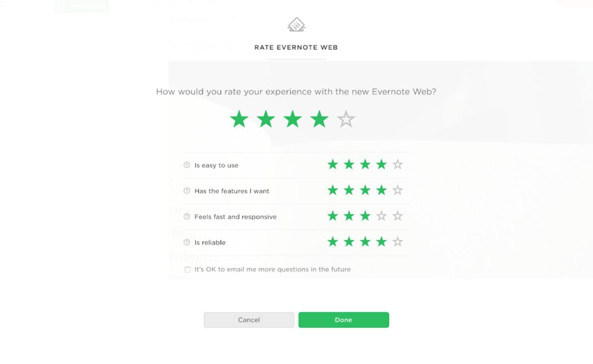The height and width of the screenshot is (364, 593).
Task: Enable the "It's OK to email me more questions" checkbox
Action: (188, 269)
